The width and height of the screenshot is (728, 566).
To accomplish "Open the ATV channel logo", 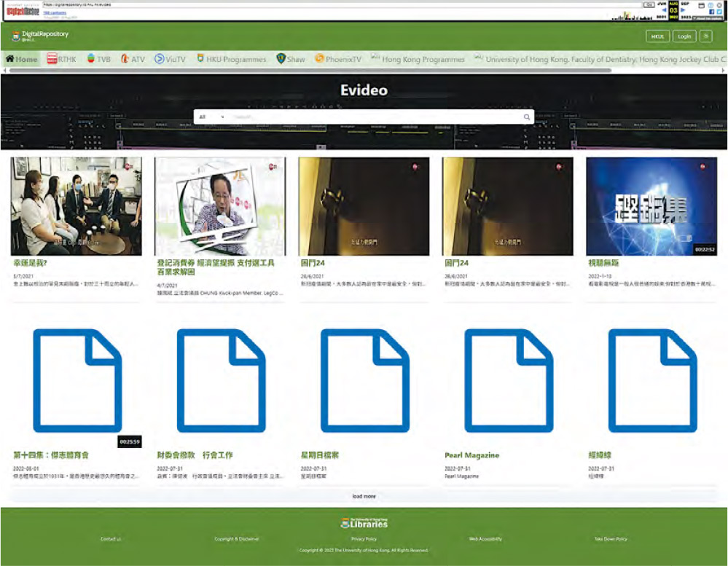I will tap(125, 59).
